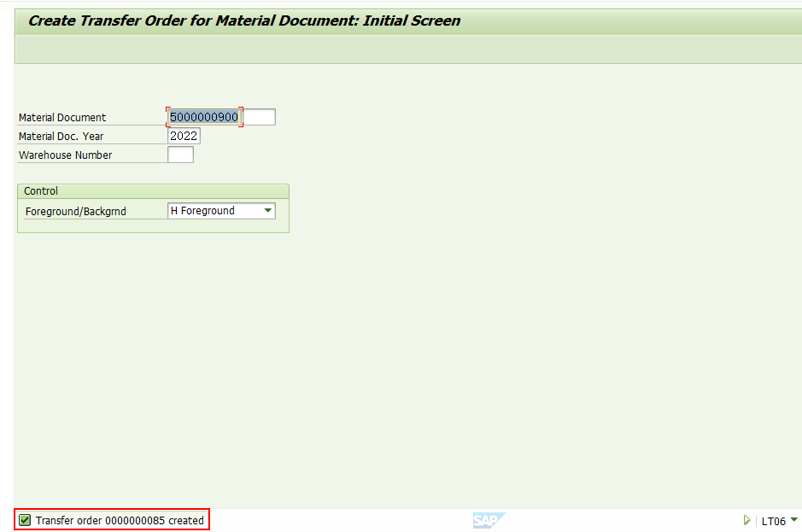Click the SAP watermark graphic at screen bottom

[489, 519]
